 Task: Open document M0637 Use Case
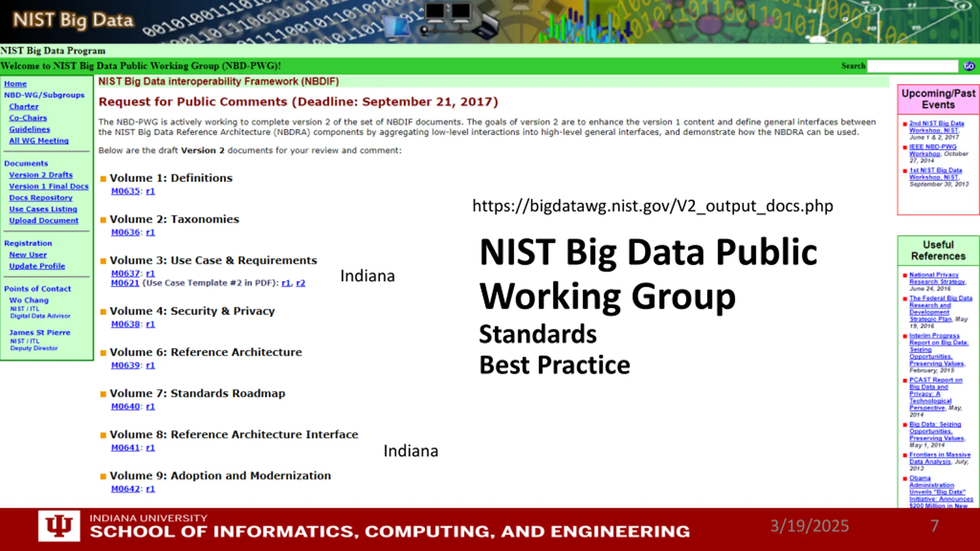(x=126, y=274)
